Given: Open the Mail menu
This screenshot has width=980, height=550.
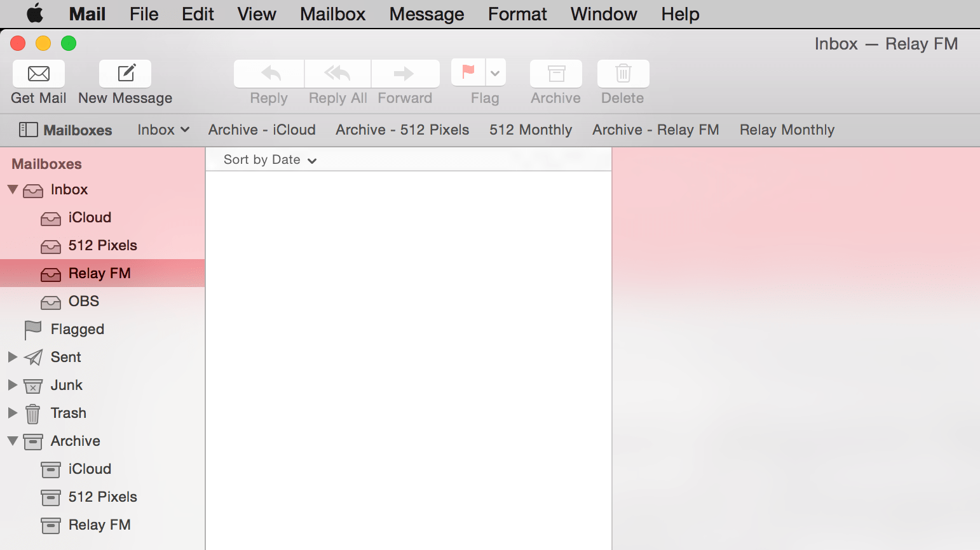Looking at the screenshot, I should (87, 14).
